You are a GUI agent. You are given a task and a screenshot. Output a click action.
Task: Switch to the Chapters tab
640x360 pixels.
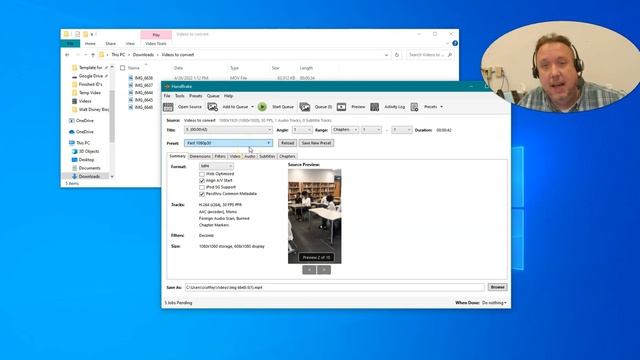pyautogui.click(x=287, y=156)
